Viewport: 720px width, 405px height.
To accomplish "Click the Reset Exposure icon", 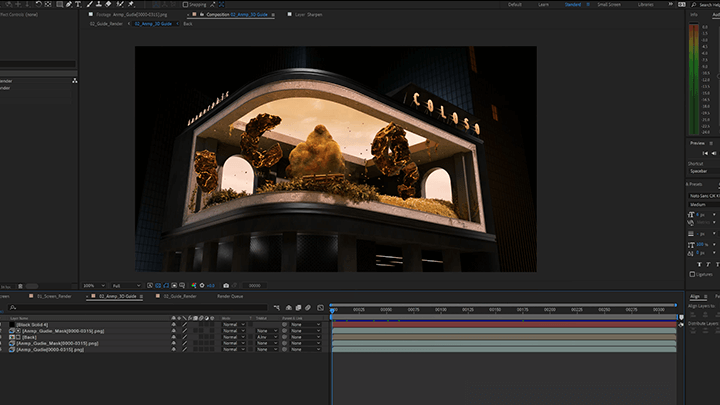I will point(202,286).
